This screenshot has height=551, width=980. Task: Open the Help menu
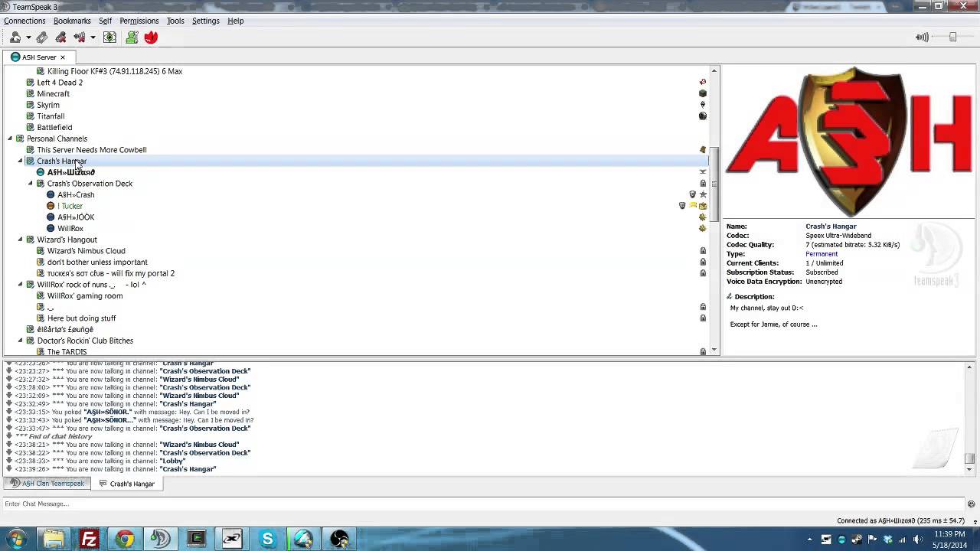(235, 21)
